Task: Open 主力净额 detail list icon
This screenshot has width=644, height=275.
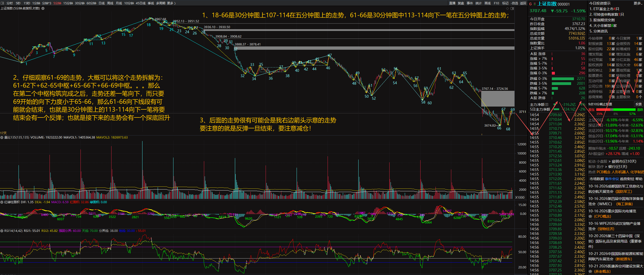Action: click(547, 105)
